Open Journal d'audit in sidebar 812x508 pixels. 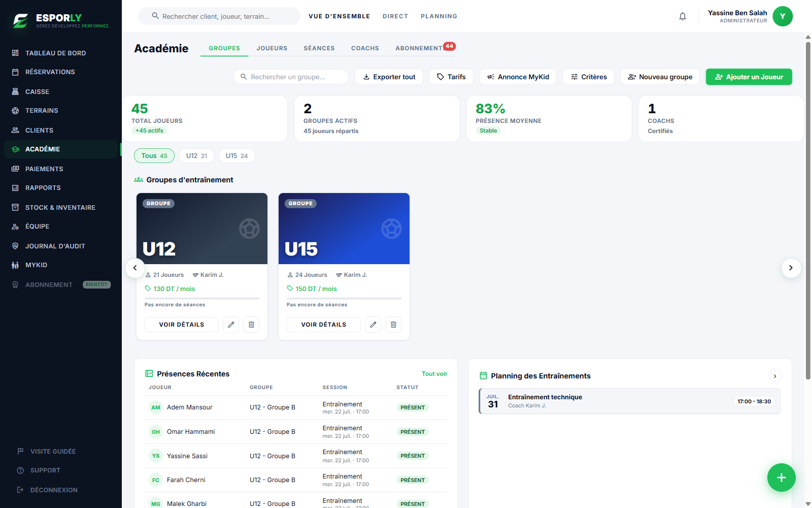[x=61, y=246]
